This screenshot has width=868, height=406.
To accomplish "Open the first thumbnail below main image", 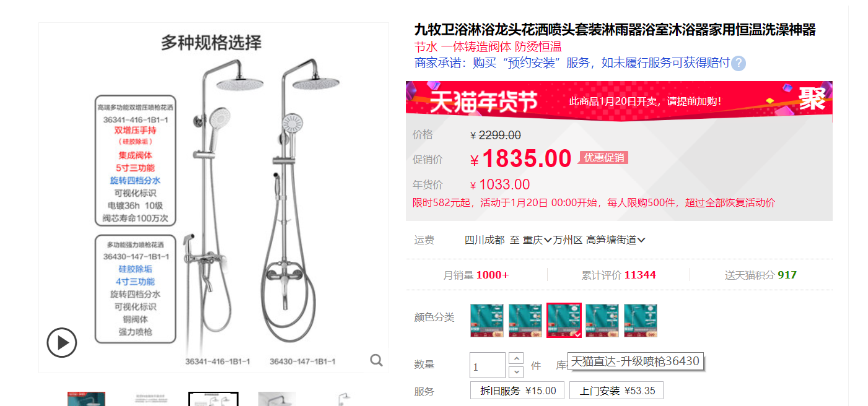I will pyautogui.click(x=86, y=399).
